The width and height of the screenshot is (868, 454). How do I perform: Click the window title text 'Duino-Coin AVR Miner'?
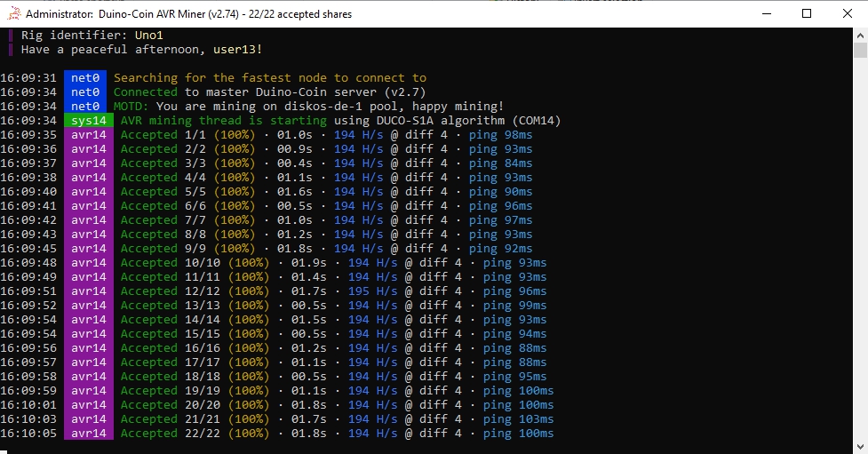coord(152,14)
